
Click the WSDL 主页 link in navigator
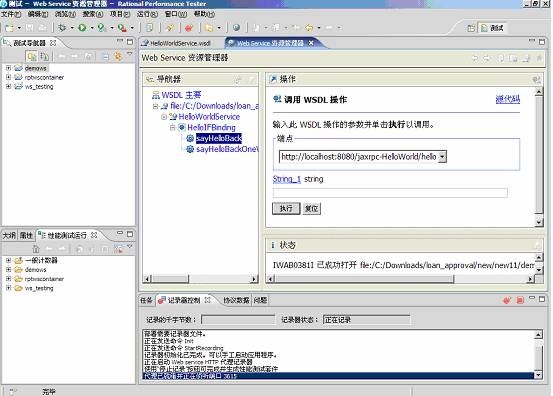point(181,95)
